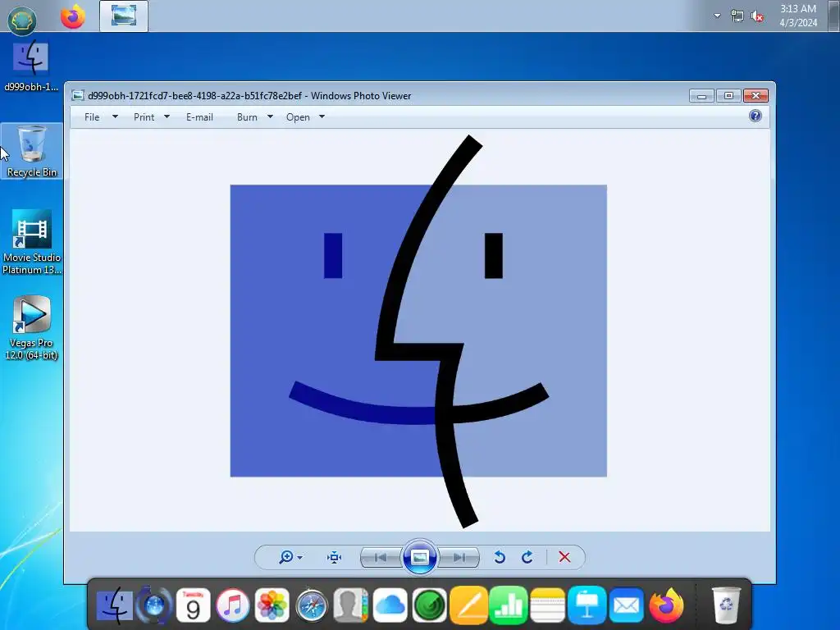The width and height of the screenshot is (840, 630).
Task: Expand the File menu dropdown arrow
Action: 115,116
